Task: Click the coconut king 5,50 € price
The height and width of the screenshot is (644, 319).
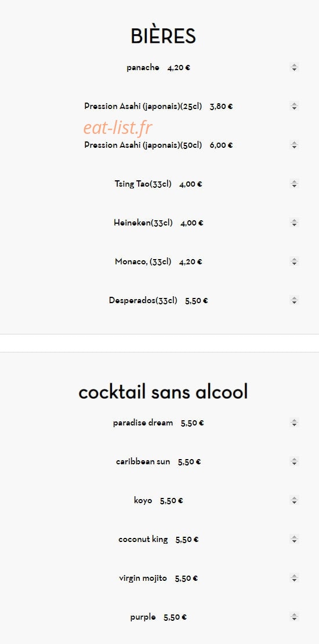Action: [x=187, y=540]
